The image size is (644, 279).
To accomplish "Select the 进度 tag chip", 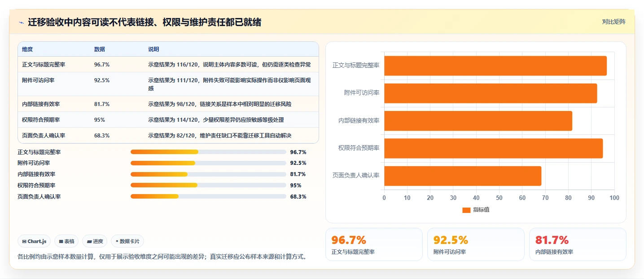I will pyautogui.click(x=95, y=241).
